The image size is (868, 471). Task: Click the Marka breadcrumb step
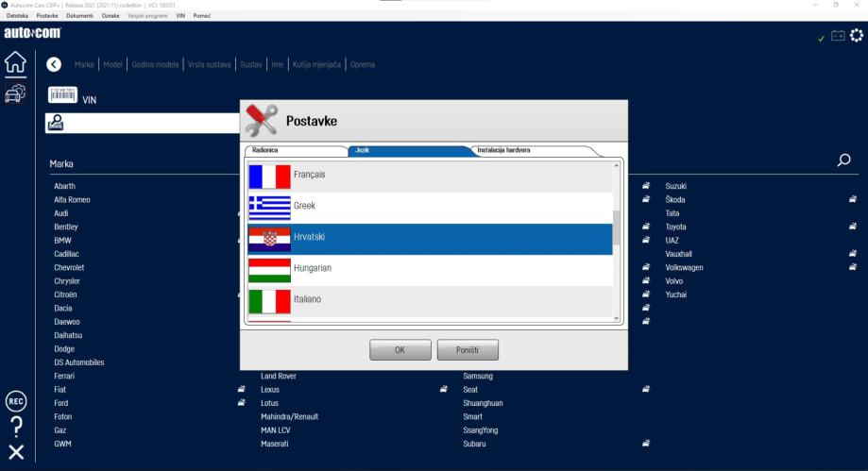(x=84, y=65)
